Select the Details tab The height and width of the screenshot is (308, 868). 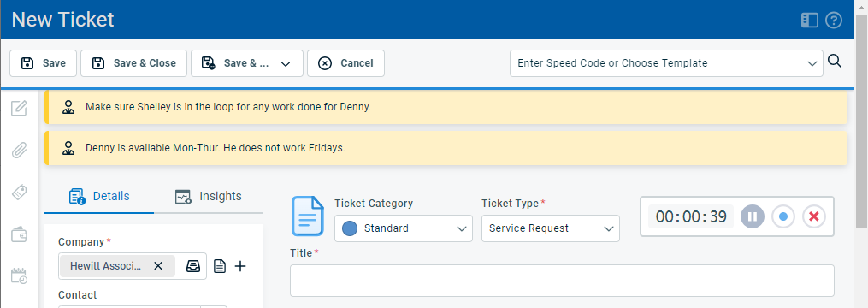(x=99, y=196)
